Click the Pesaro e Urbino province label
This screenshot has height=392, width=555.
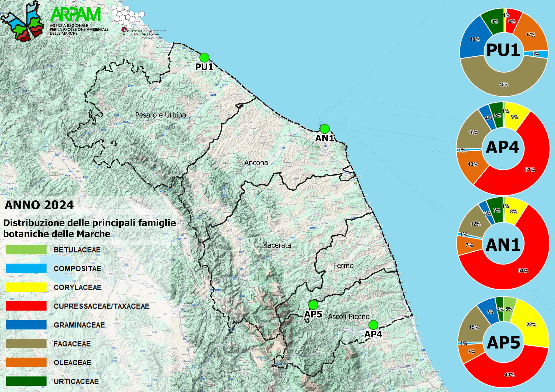[x=161, y=115]
